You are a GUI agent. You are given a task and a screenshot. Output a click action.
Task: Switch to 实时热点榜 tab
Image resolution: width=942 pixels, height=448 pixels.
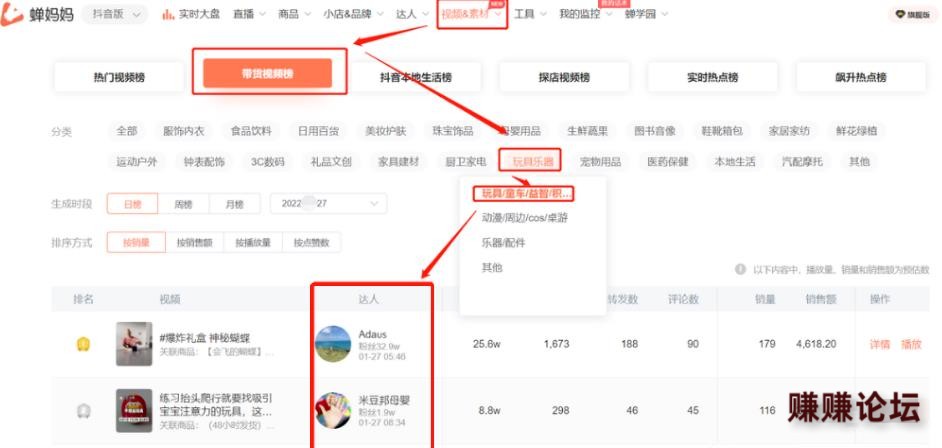713,77
